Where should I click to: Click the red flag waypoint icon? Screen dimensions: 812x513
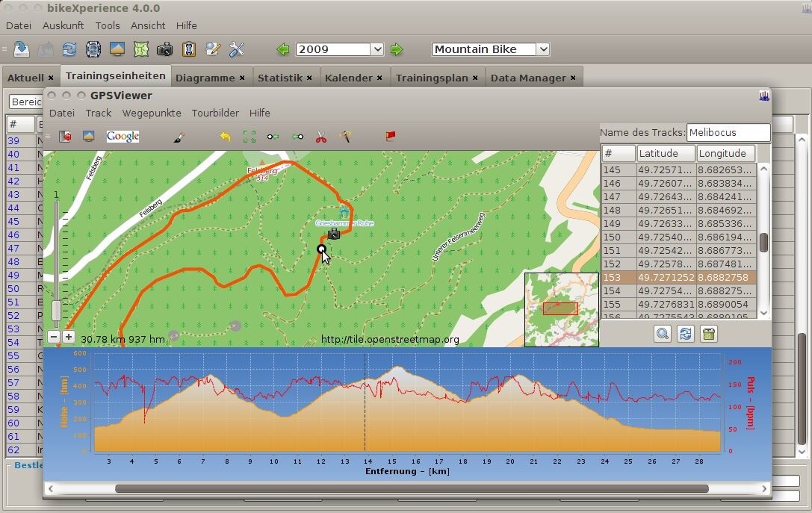pos(391,136)
